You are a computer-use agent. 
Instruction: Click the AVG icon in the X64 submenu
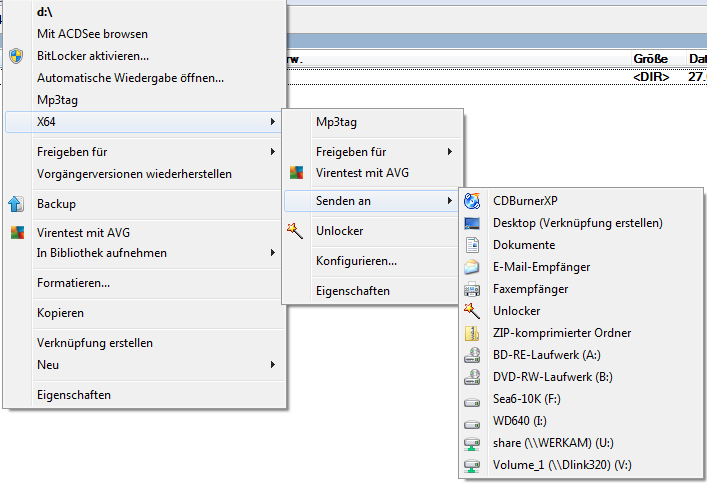[296, 173]
